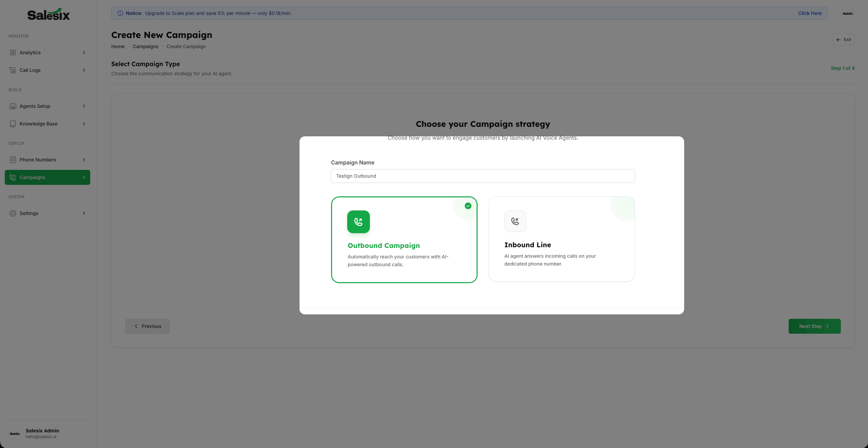This screenshot has height=448, width=868.
Task: Click the Phone Numbers contact icon
Action: point(13,160)
